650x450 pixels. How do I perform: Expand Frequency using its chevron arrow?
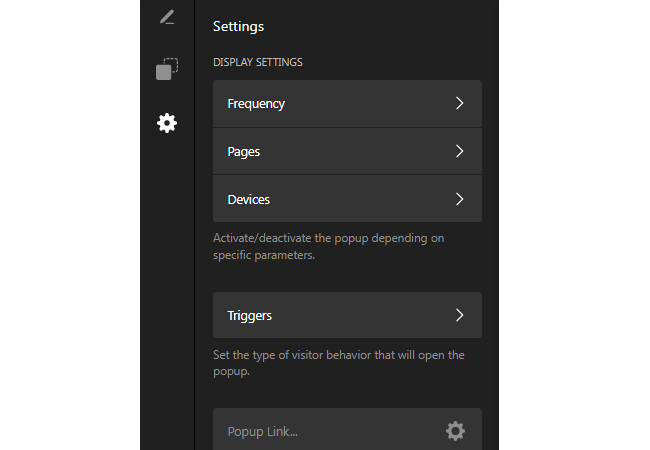(x=459, y=103)
